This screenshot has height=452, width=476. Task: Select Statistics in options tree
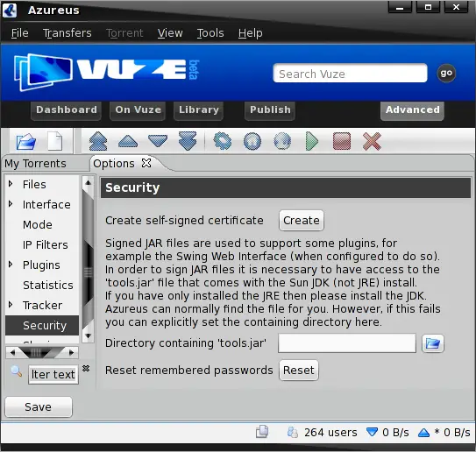48,286
